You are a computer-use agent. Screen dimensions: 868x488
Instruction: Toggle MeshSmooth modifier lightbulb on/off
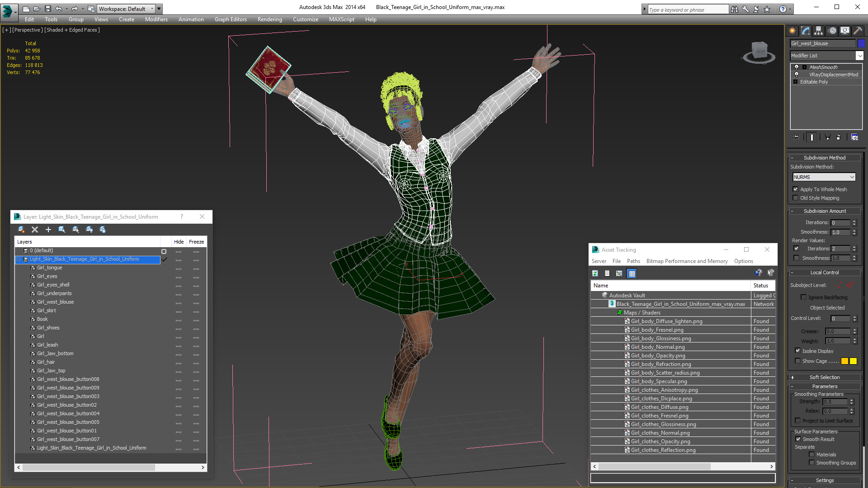click(x=797, y=67)
